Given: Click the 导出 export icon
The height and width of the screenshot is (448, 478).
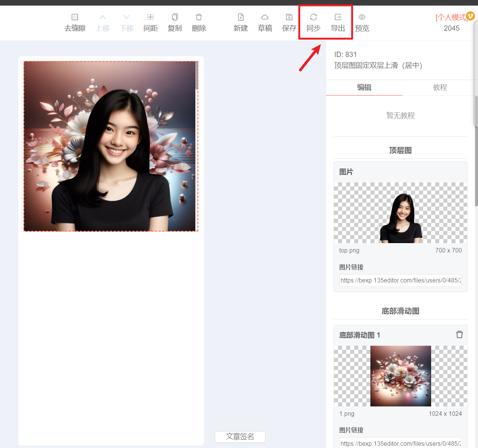Looking at the screenshot, I should [338, 17].
